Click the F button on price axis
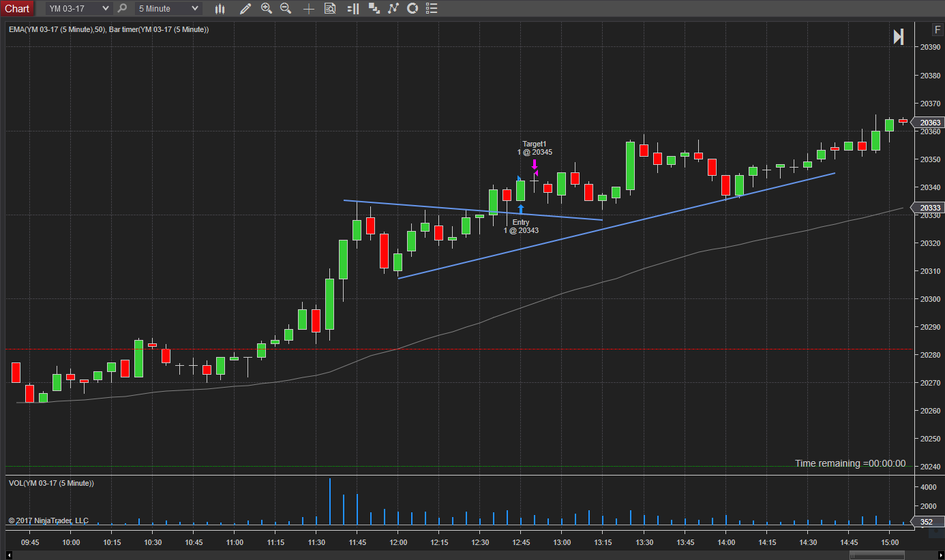The height and width of the screenshot is (560, 945). tap(937, 30)
